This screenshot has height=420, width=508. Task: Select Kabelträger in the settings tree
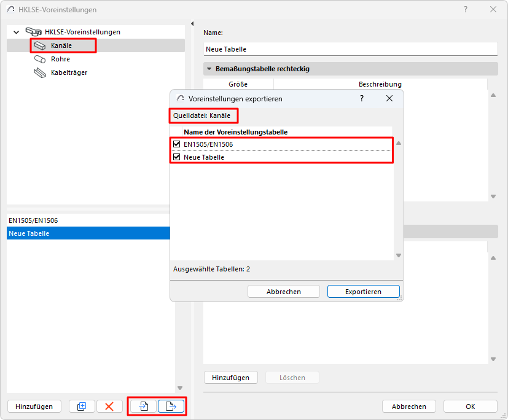(x=69, y=72)
